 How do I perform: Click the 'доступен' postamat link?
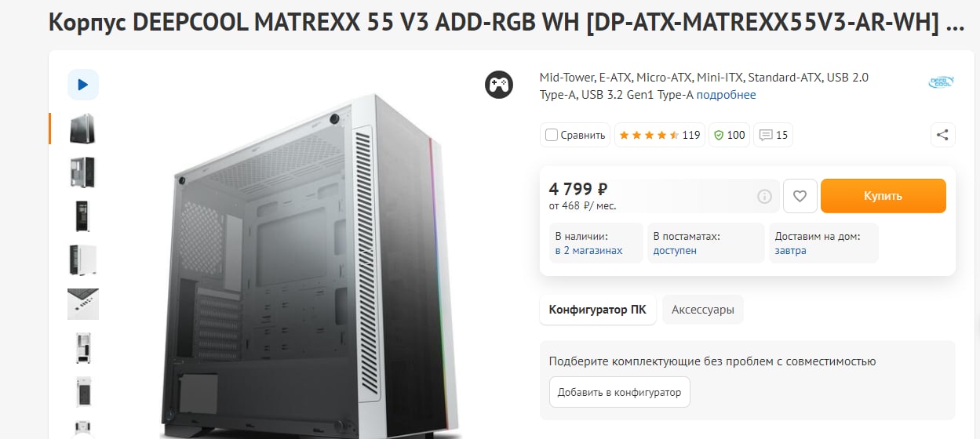(675, 251)
